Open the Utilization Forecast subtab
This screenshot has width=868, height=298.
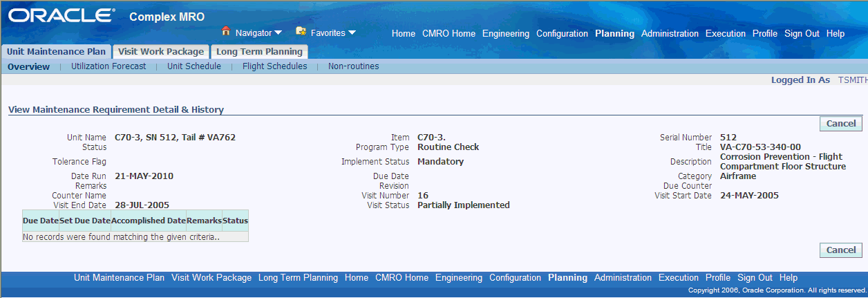pyautogui.click(x=108, y=66)
